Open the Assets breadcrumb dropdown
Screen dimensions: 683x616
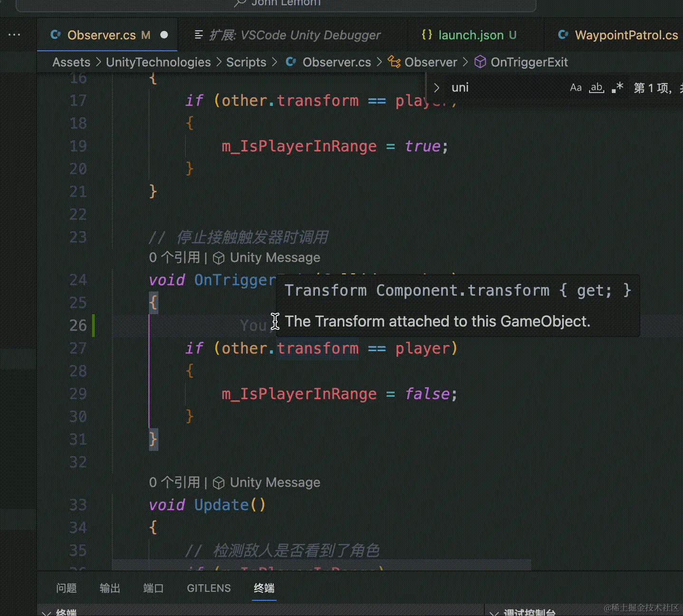coord(71,62)
